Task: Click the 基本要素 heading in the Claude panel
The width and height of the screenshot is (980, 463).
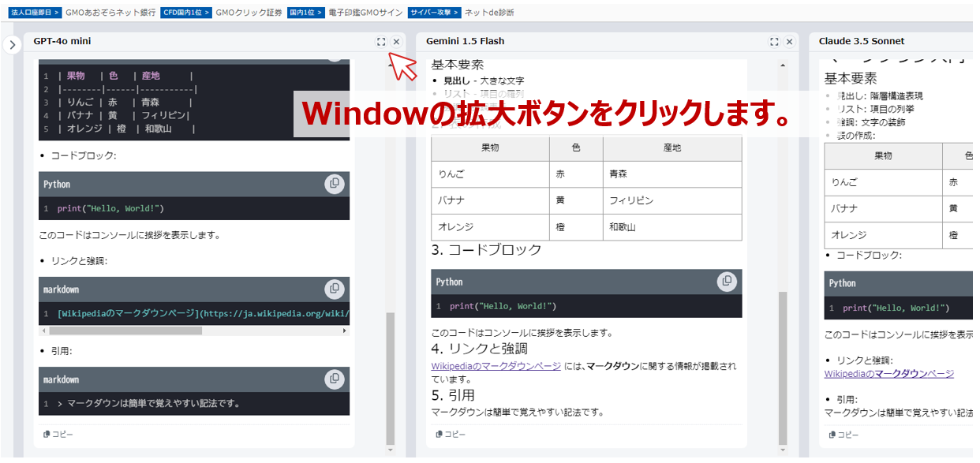Action: tap(851, 79)
